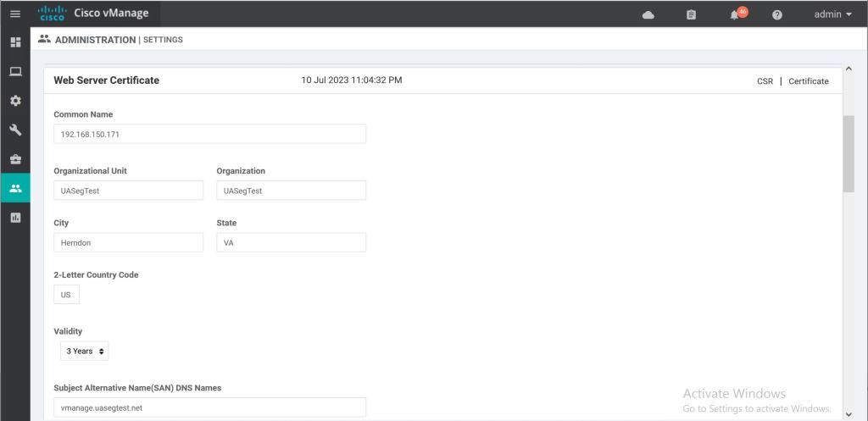Open the Configuration gear sidebar icon
Image resolution: width=868 pixels, height=421 pixels.
(14, 101)
